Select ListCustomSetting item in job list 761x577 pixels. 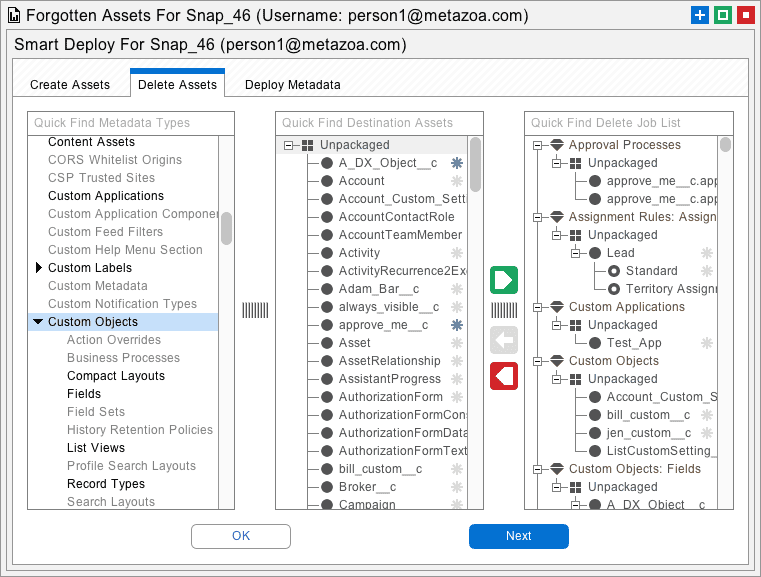(x=662, y=451)
